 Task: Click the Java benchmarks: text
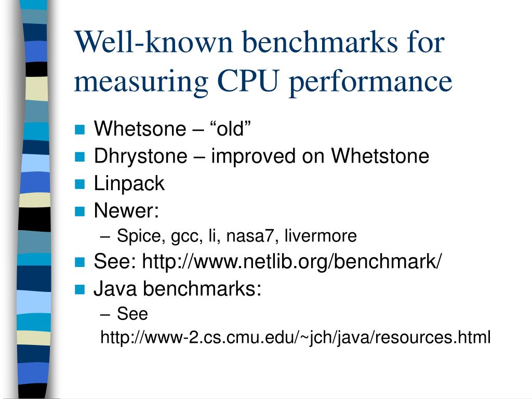178,289
